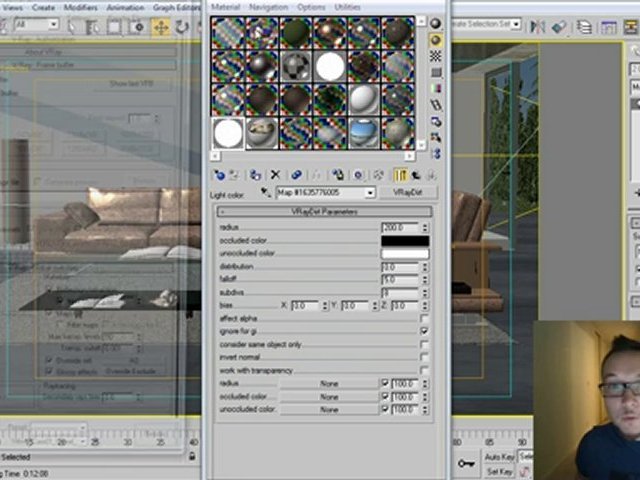This screenshot has height=480, width=640.
Task: Click the black occluded color swatch
Action: click(405, 241)
